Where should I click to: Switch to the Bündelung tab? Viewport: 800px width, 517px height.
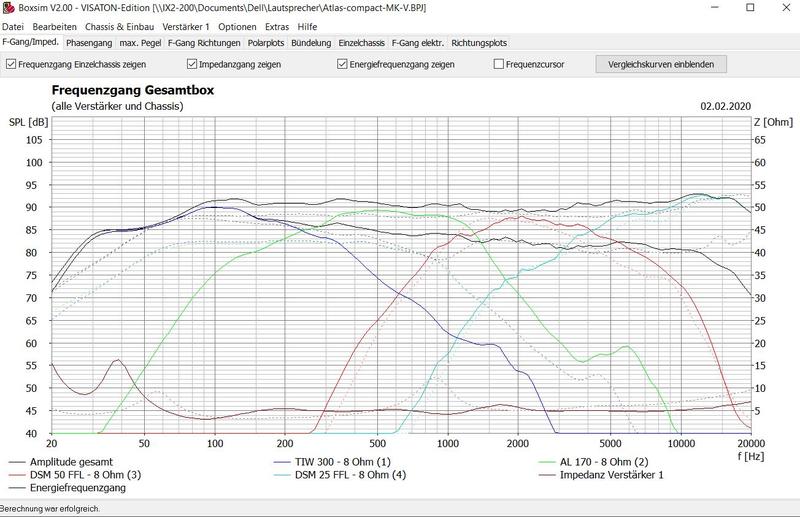pos(311,43)
